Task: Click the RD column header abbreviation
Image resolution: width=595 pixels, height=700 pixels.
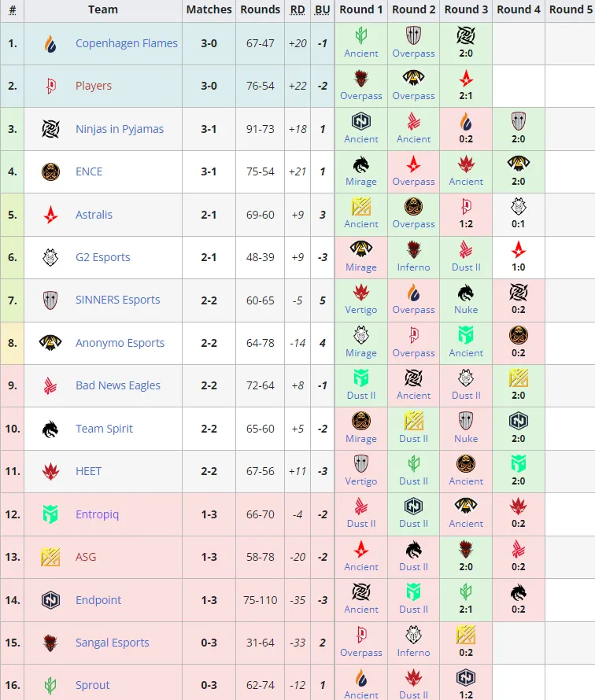Action: (297, 9)
